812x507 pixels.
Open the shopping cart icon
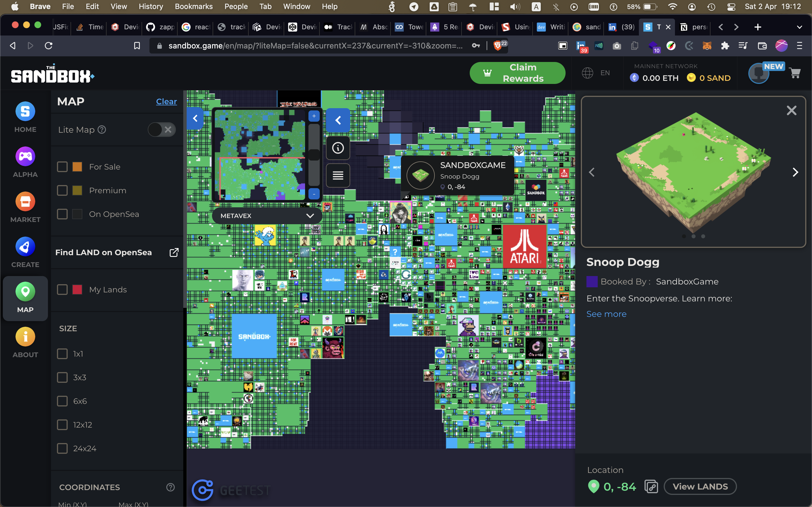click(x=795, y=73)
